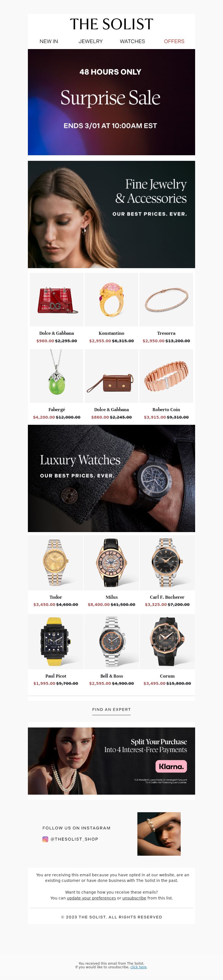Open the OFFERS navigation link
This screenshot has height=980, width=223.
(x=174, y=41)
